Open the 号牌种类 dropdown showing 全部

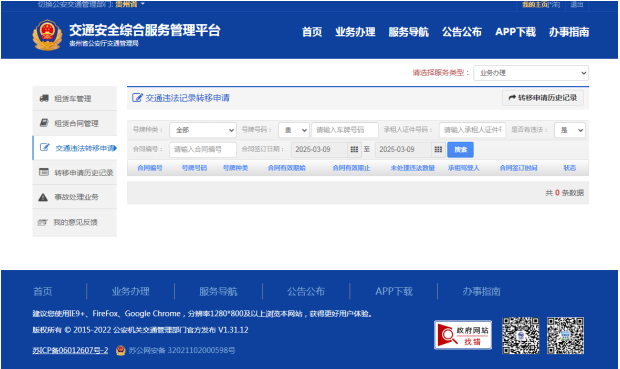tap(203, 130)
